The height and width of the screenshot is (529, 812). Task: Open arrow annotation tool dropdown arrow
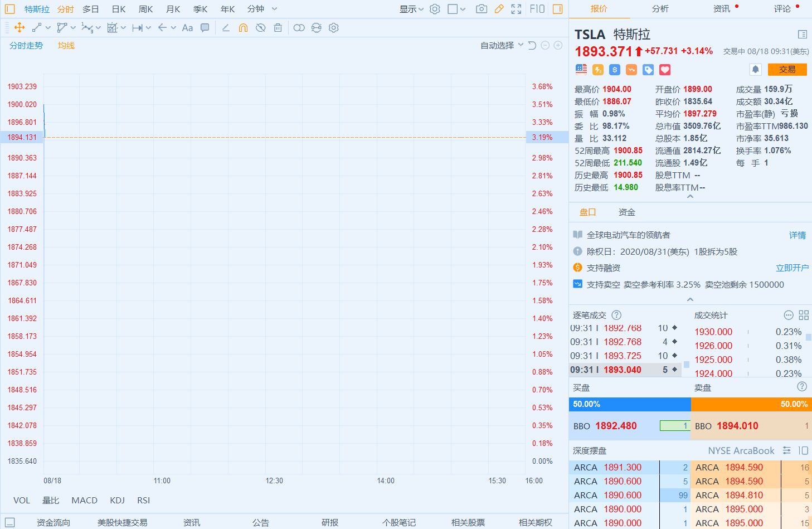coord(173,28)
